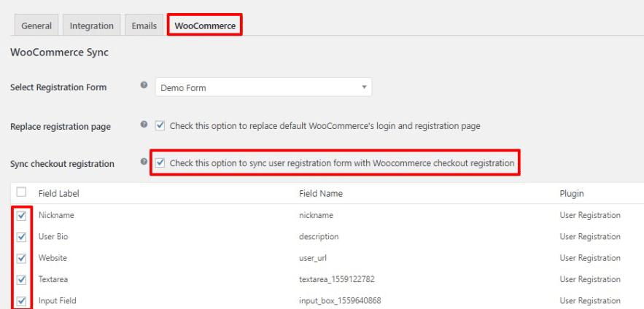
Task: Toggle the Website field checkbox
Action: point(21,259)
